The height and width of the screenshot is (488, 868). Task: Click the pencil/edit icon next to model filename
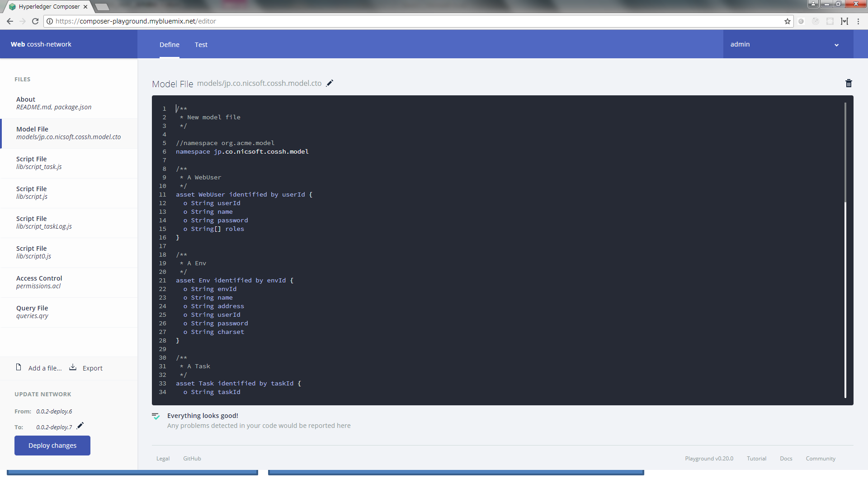pos(330,83)
